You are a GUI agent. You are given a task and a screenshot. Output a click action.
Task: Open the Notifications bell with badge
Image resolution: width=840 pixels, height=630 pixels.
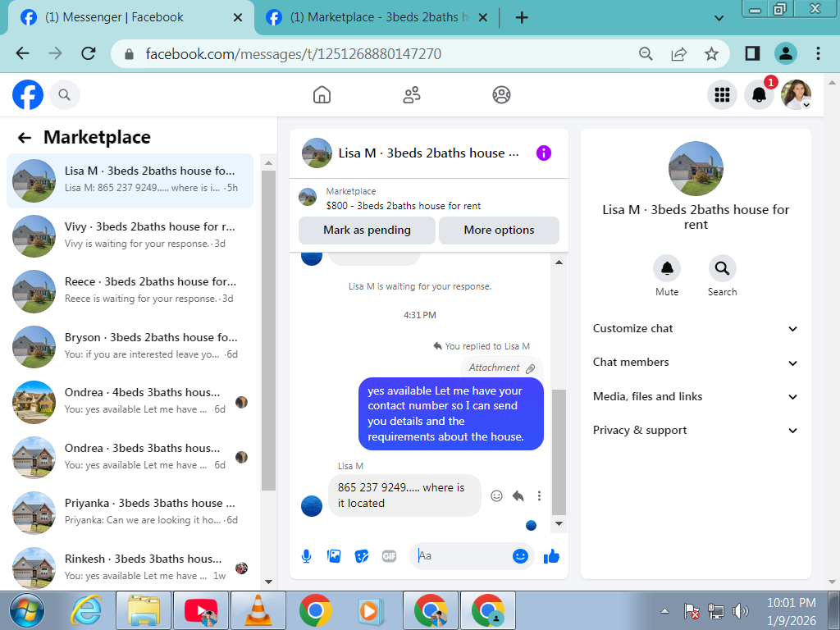tap(759, 95)
